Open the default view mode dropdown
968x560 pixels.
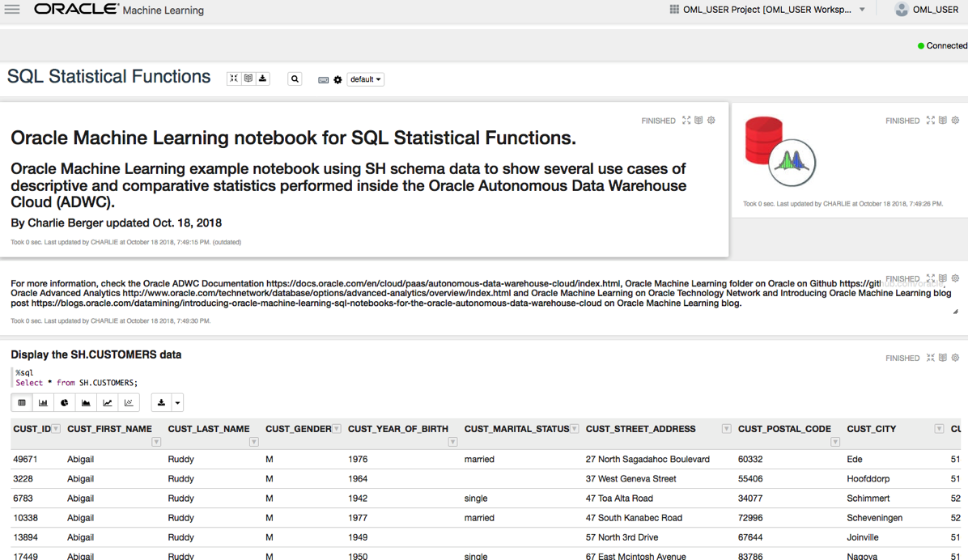coord(366,79)
